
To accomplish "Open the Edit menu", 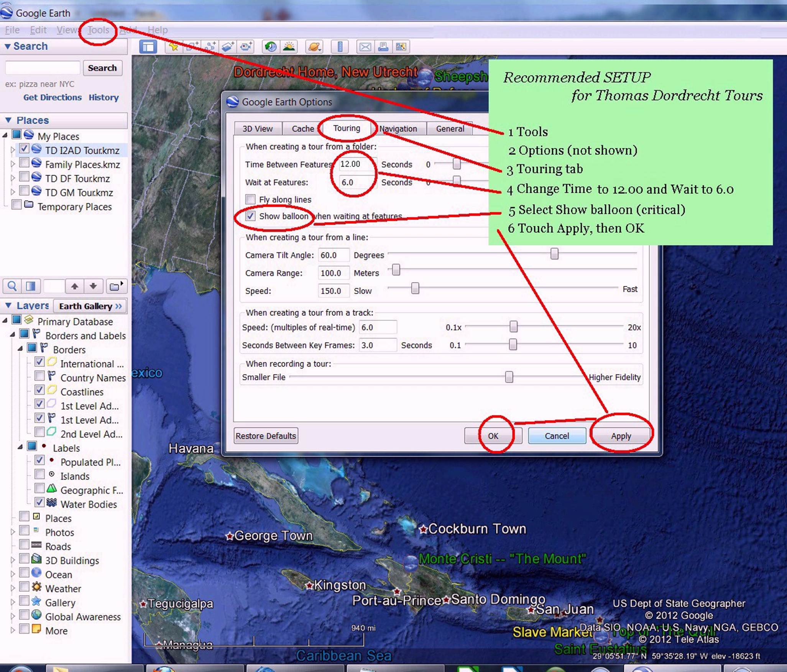I will click(x=38, y=30).
